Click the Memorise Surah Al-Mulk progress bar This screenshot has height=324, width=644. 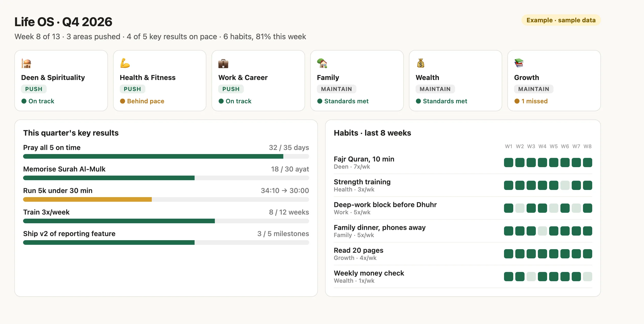[166, 178]
